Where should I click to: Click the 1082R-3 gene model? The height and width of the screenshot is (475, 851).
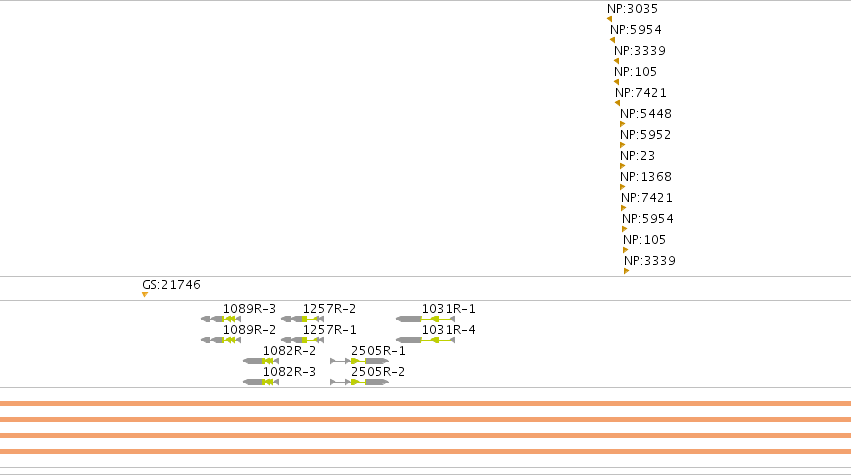coord(261,382)
